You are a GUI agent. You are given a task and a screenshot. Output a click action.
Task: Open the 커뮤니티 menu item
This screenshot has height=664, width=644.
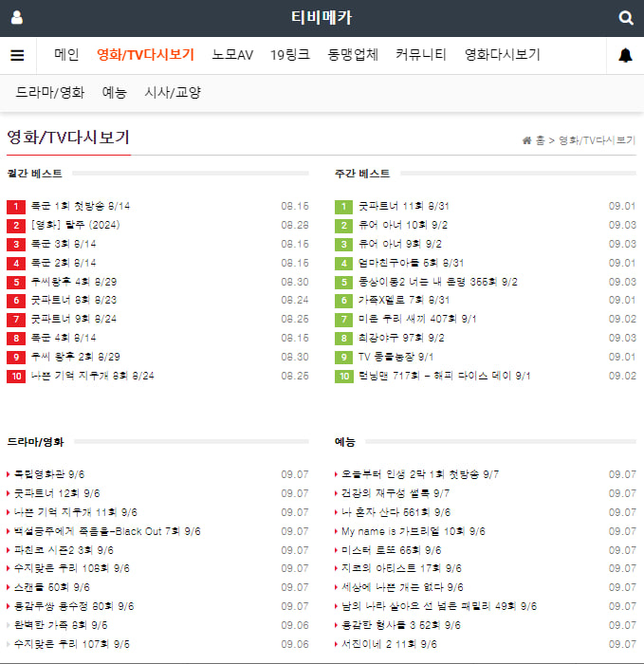[421, 55]
